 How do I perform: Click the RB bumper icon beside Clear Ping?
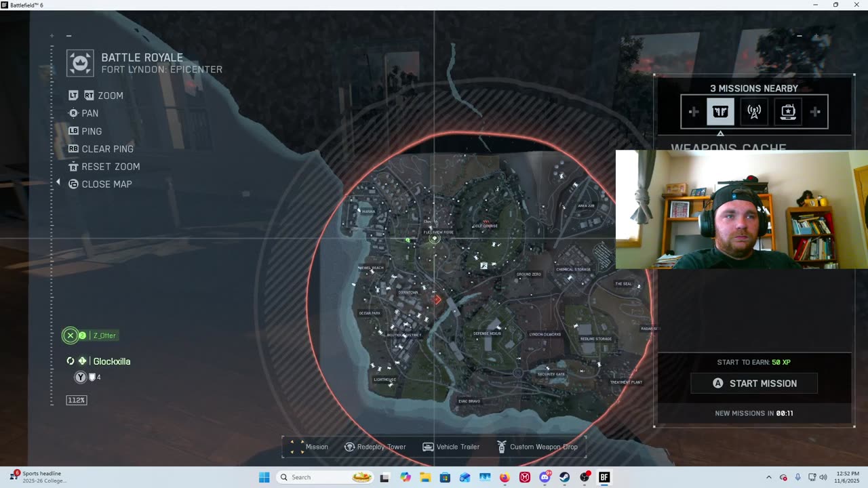[x=73, y=149]
